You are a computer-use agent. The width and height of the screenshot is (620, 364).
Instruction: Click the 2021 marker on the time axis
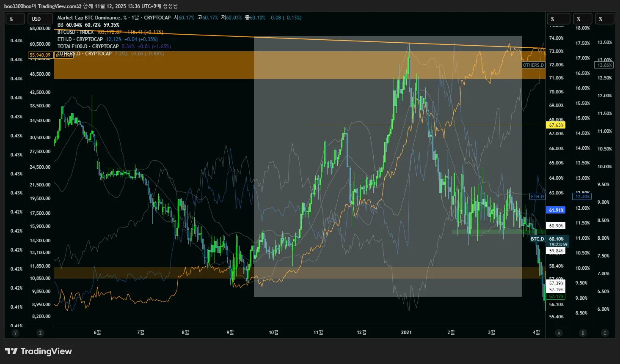click(x=406, y=332)
